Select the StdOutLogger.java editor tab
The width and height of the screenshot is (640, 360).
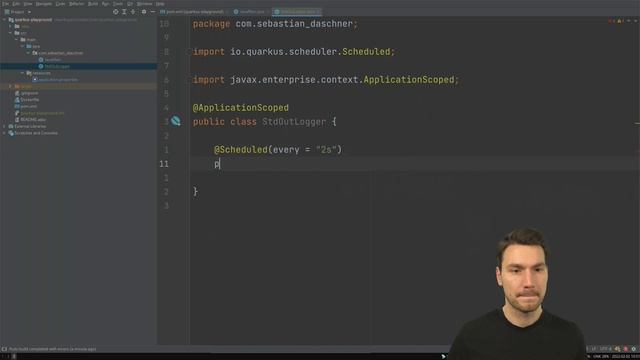pos(298,12)
